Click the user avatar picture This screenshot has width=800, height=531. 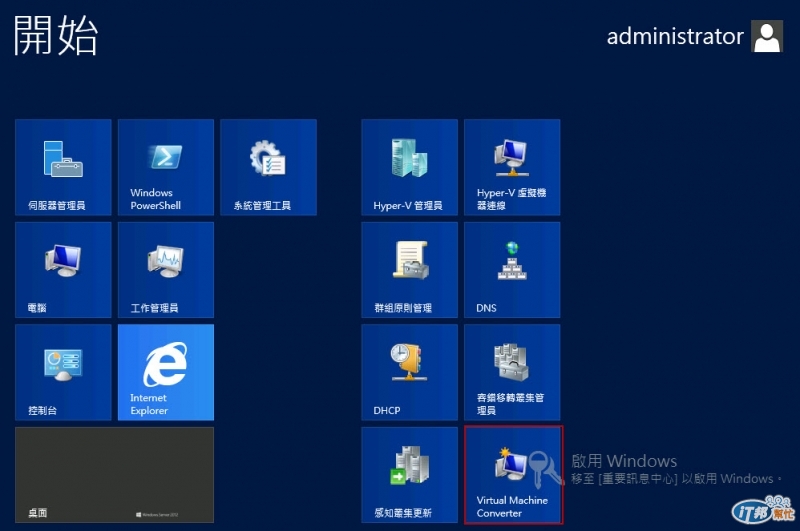pos(767,36)
